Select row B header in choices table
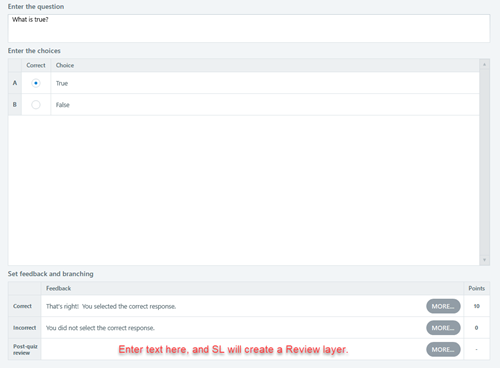This screenshot has height=368, width=500. click(15, 105)
